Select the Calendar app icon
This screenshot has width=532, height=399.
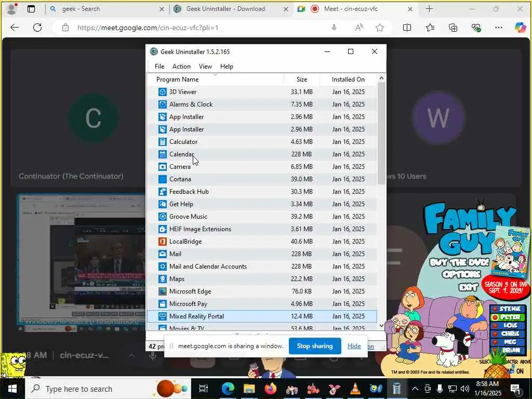[x=163, y=154]
